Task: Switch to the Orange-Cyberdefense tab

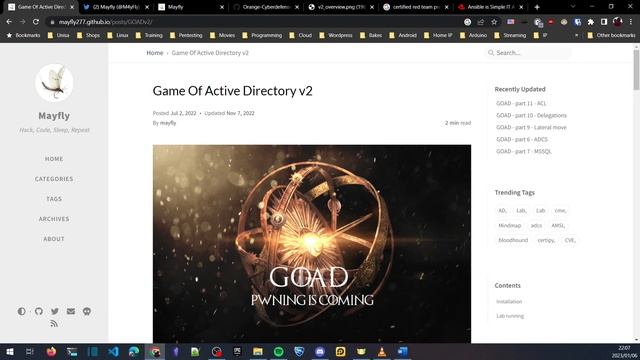Action: tap(266, 7)
